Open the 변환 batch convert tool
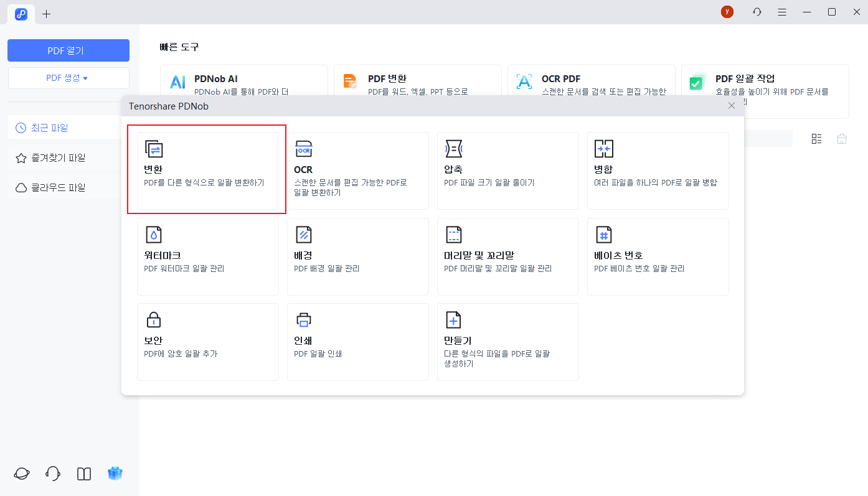Viewport: 868px width, 496px height. pyautogui.click(x=207, y=170)
